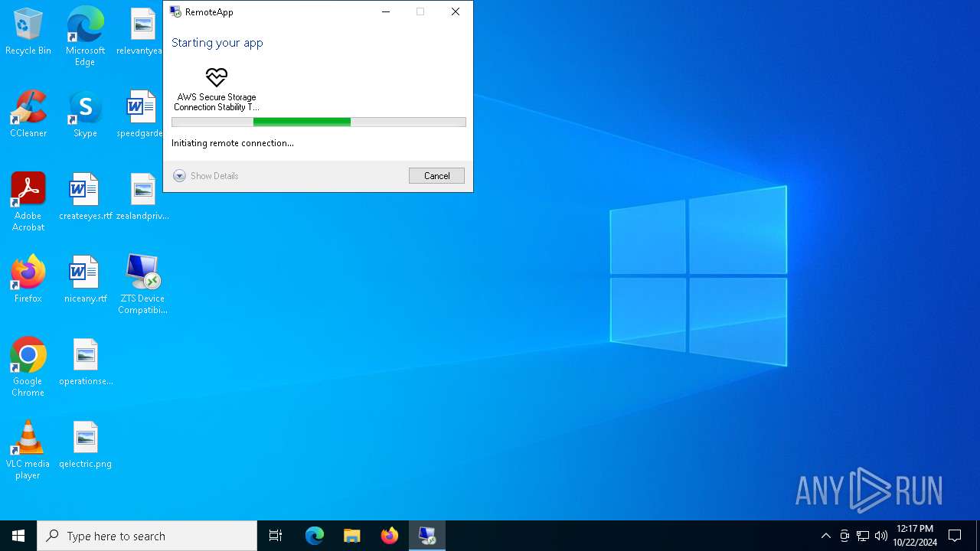Screen dimensions: 980x551
Task: Click the AWS Secure Storage heart app icon
Action: point(217,77)
